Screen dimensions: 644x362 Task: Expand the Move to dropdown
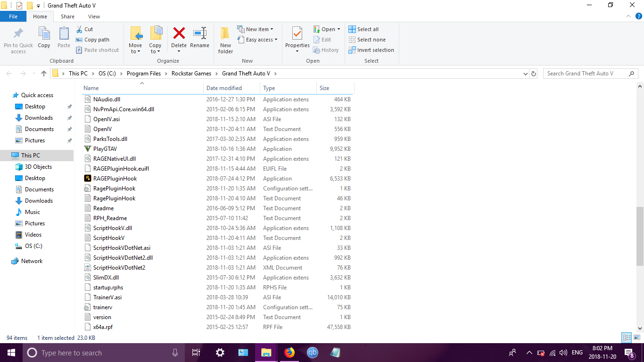click(x=135, y=51)
